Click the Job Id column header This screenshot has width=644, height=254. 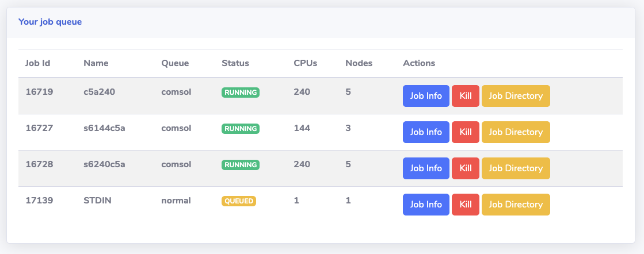pyautogui.click(x=38, y=63)
